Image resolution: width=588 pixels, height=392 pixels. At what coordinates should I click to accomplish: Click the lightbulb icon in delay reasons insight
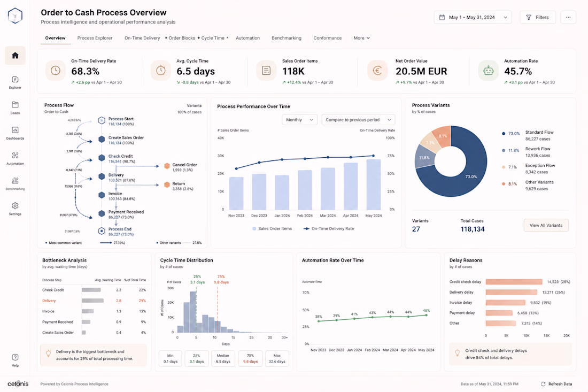coord(457,352)
